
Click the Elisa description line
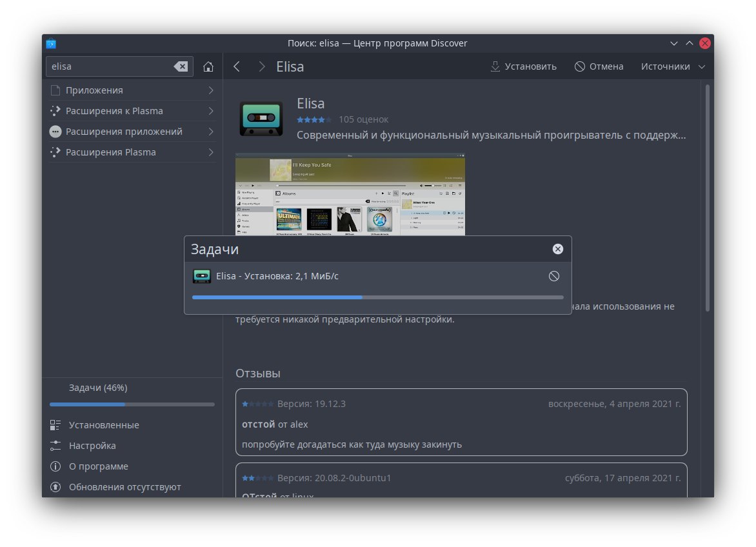click(x=491, y=135)
